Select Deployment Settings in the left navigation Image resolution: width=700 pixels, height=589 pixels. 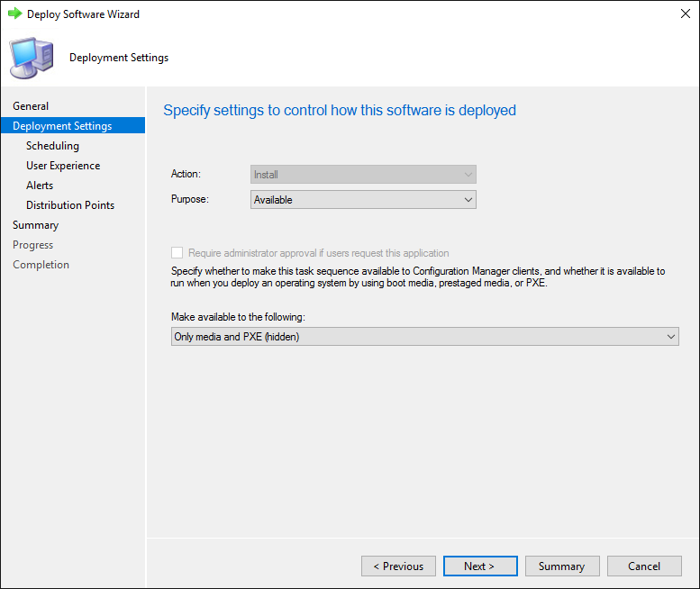point(62,126)
